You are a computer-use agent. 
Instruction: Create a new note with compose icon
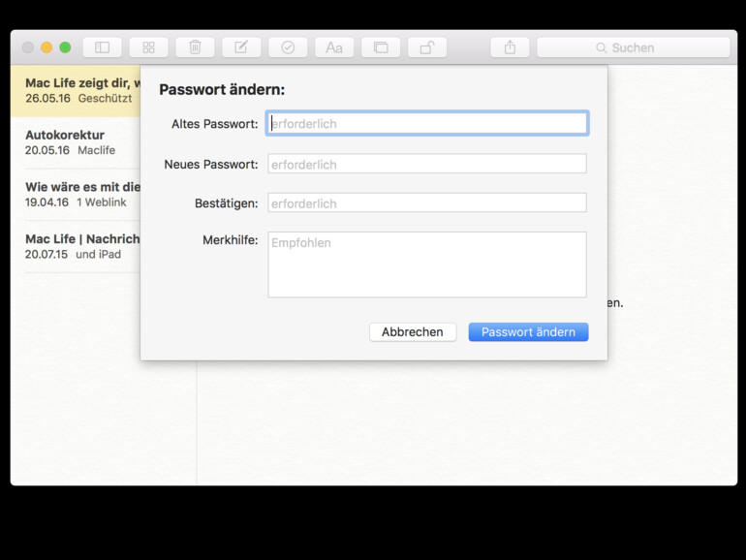(x=241, y=47)
